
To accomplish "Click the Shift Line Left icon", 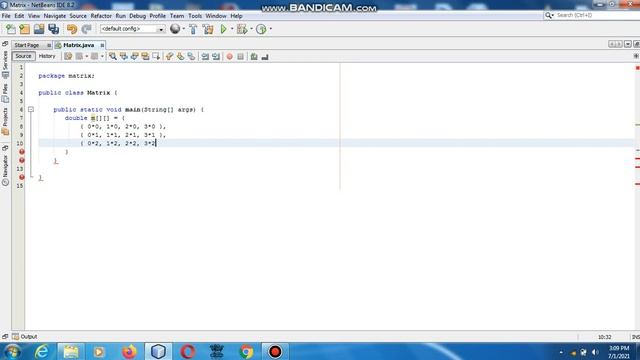I will point(205,57).
